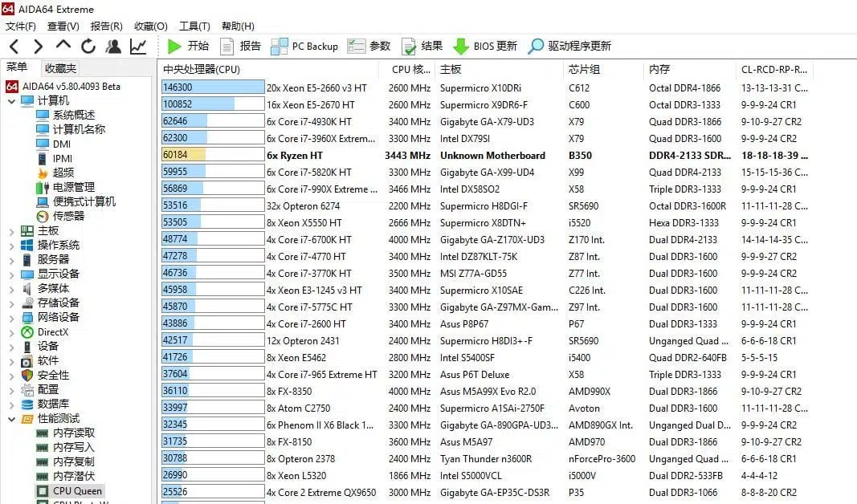Expand the 多媒体 tree node
Image resolution: width=857 pixels, height=504 pixels.
click(11, 290)
